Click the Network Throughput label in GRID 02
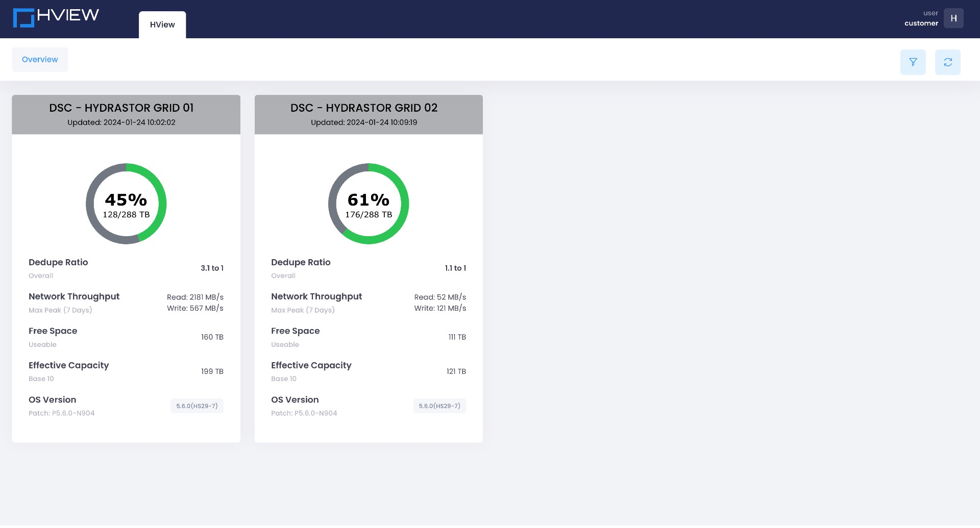 pos(316,297)
